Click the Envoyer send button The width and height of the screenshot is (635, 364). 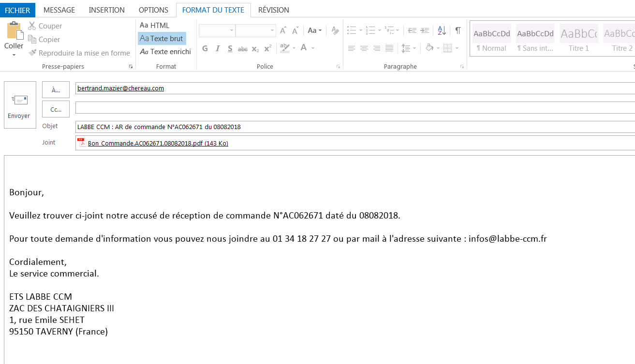click(20, 105)
